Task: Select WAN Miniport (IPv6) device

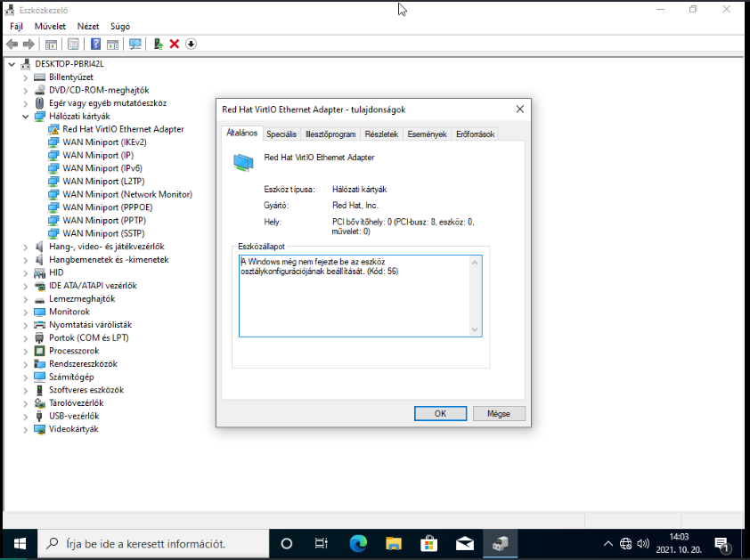Action: click(x=102, y=168)
